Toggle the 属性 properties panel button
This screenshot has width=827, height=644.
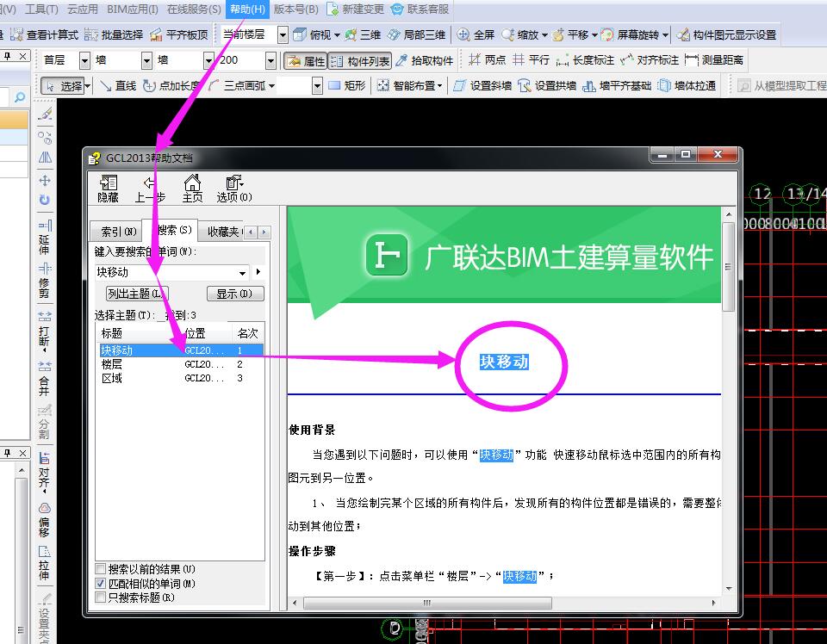point(306,61)
